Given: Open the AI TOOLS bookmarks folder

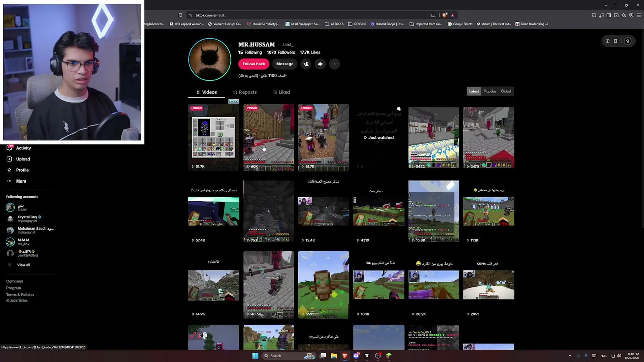Looking at the screenshot, I should 335,24.
